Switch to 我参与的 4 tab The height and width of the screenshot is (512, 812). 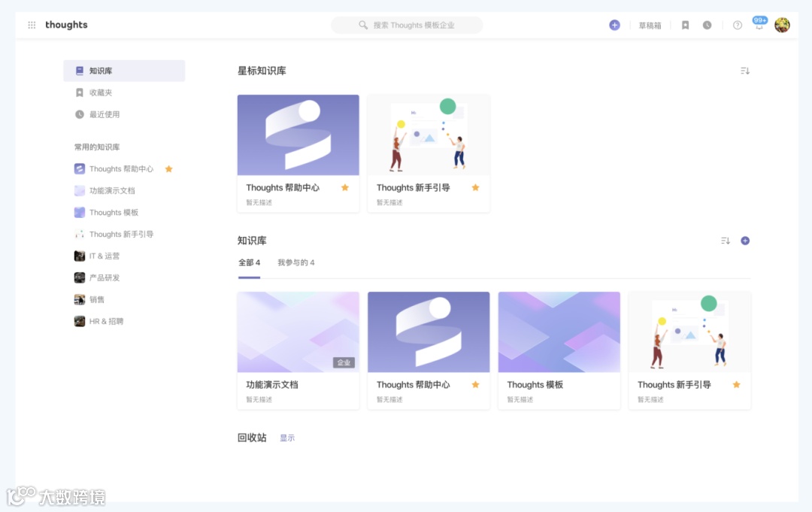point(295,262)
